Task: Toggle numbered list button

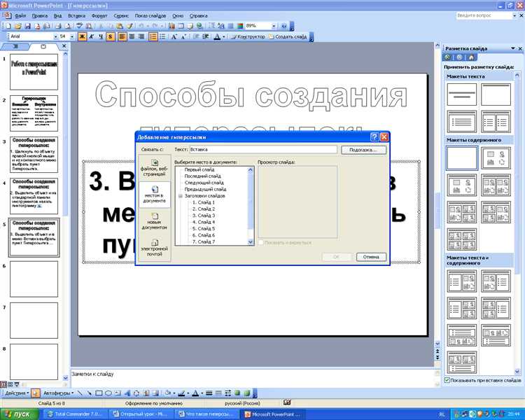Action: pyautogui.click(x=153, y=36)
